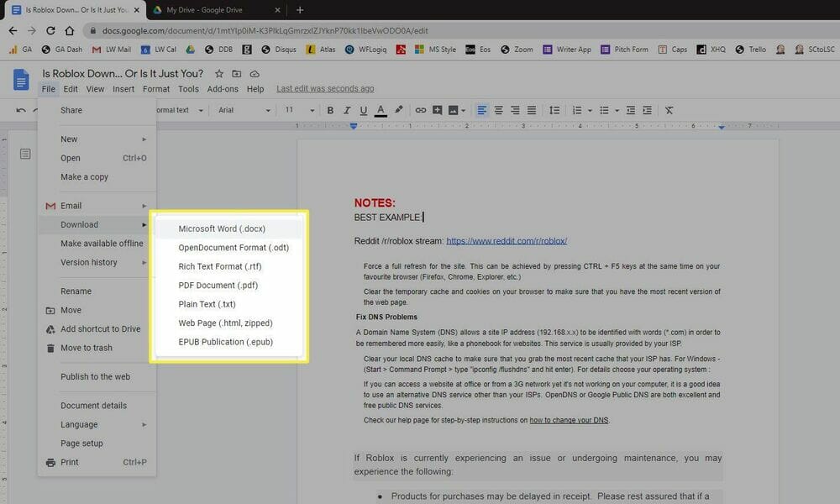Click the highlight color pen icon
Screen dimensions: 840x504
pos(399,110)
